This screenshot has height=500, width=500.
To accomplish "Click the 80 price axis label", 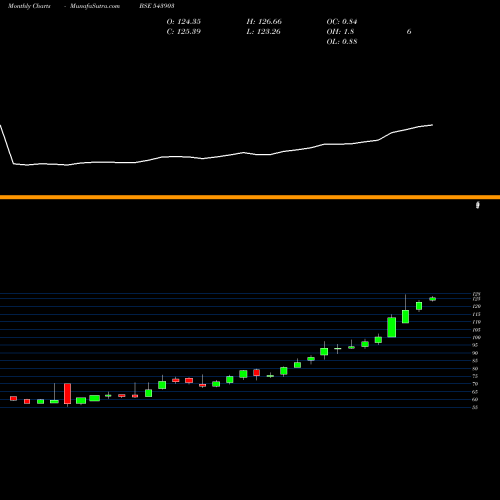I will (475, 368).
